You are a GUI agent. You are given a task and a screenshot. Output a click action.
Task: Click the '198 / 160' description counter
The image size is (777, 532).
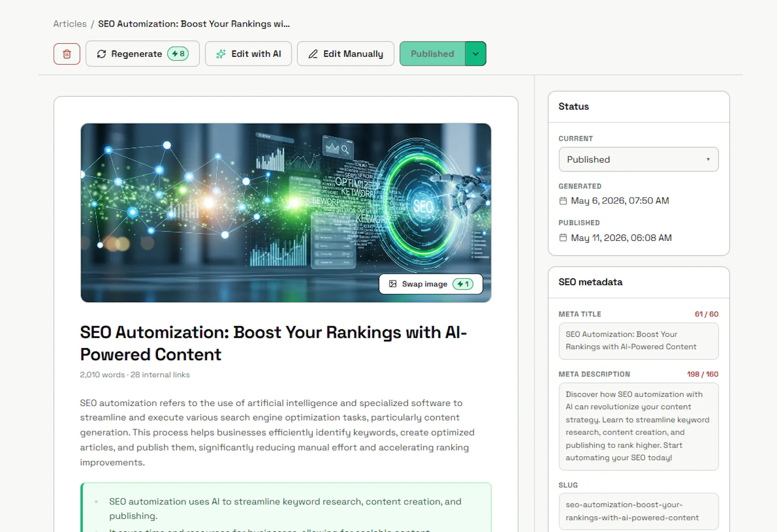(703, 374)
